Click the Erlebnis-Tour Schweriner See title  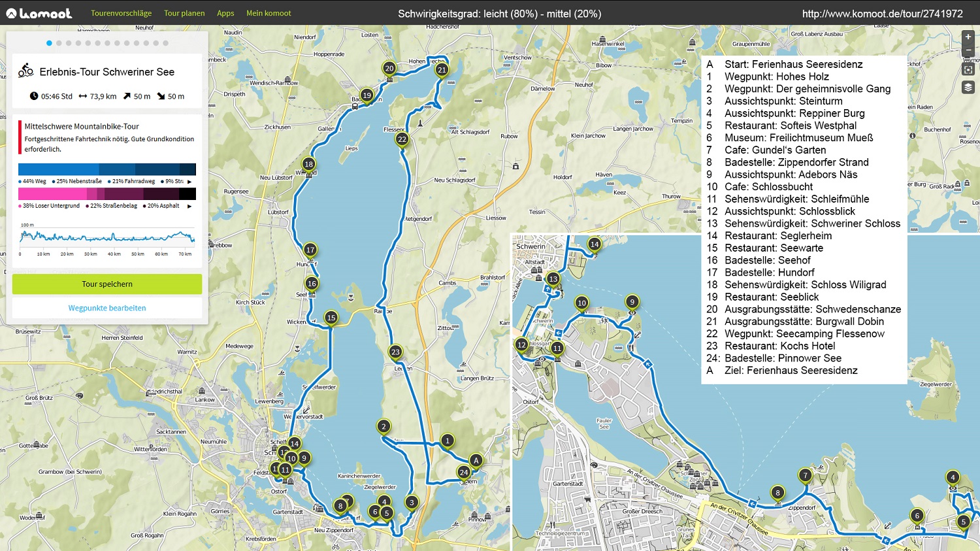coord(107,72)
